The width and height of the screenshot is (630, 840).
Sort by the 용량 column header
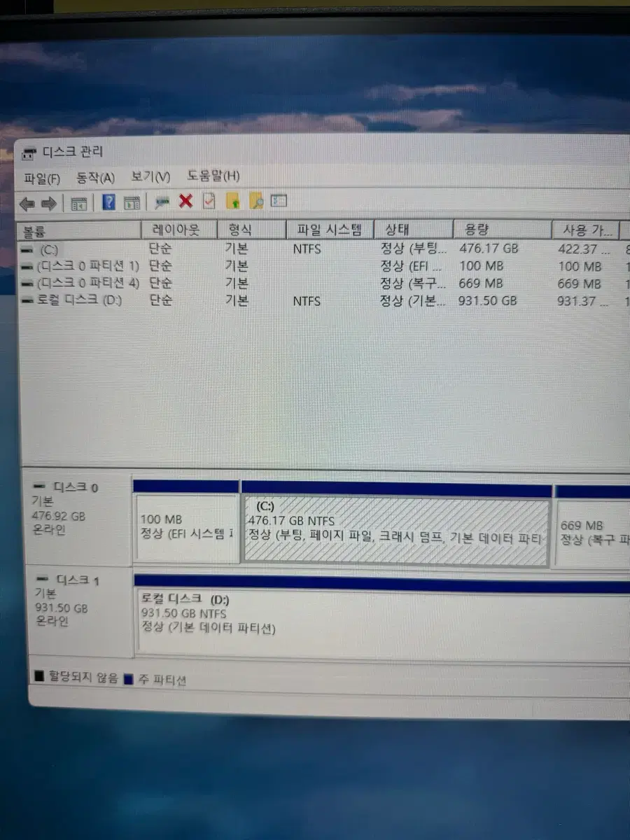click(x=503, y=229)
